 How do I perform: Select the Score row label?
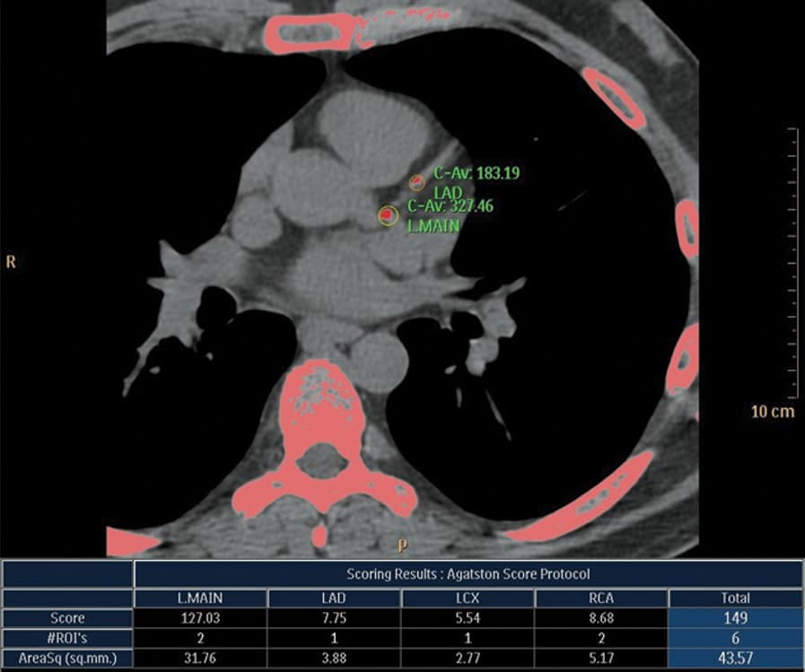[67, 618]
